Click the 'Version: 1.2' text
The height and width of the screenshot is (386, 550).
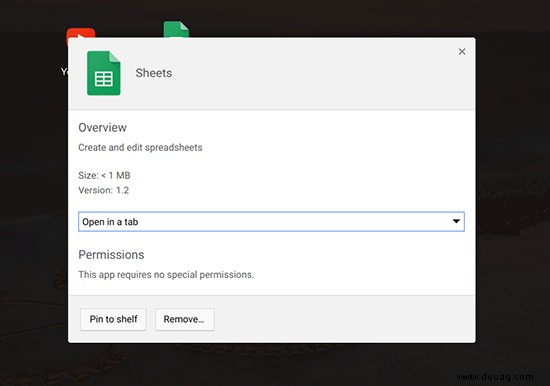[x=103, y=190]
